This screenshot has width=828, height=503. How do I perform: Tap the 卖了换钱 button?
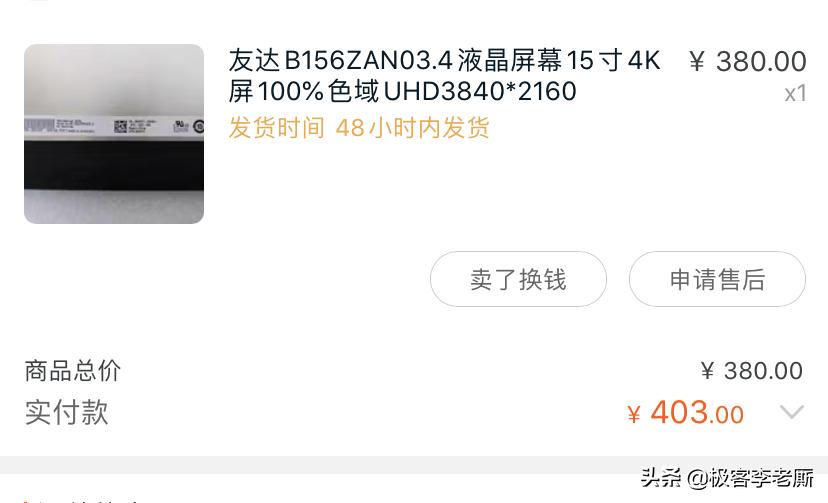click(518, 279)
